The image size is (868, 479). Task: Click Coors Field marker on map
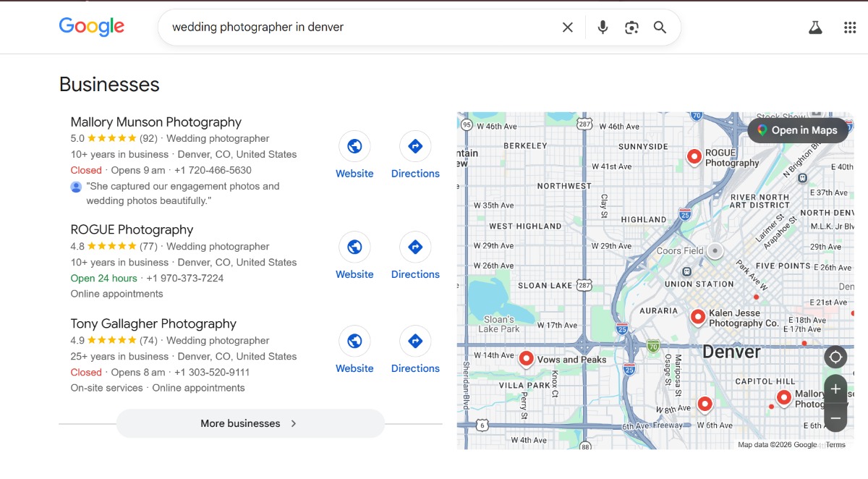click(x=715, y=250)
